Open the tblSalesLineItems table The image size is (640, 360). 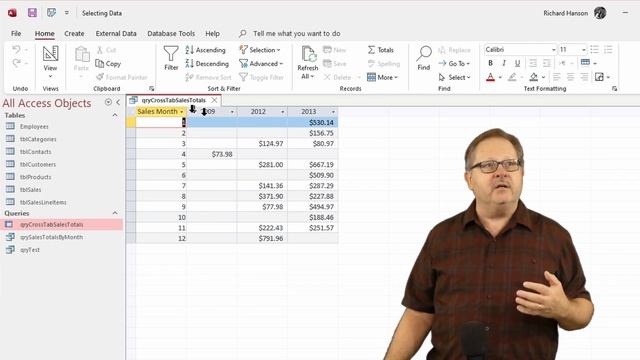click(x=43, y=202)
